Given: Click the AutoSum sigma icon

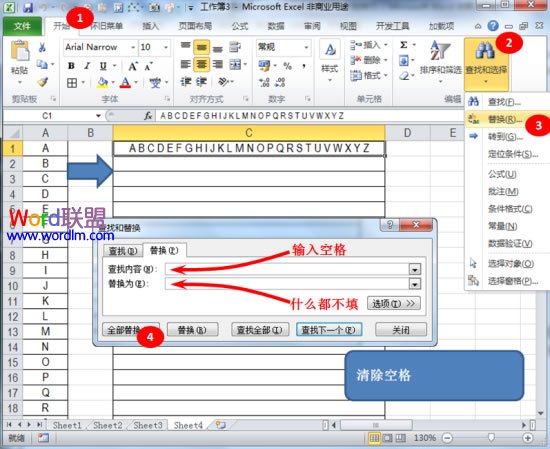Looking at the screenshot, I should tap(404, 45).
